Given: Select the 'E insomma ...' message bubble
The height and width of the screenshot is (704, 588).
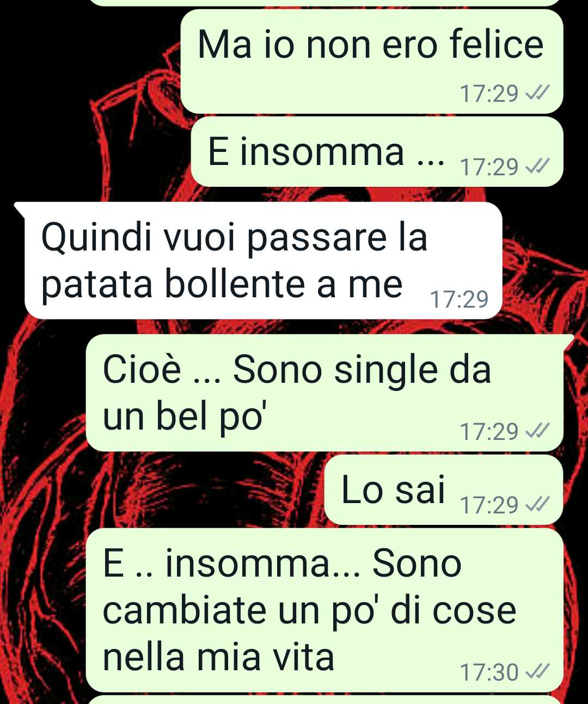Looking at the screenshot, I should click(x=377, y=152).
